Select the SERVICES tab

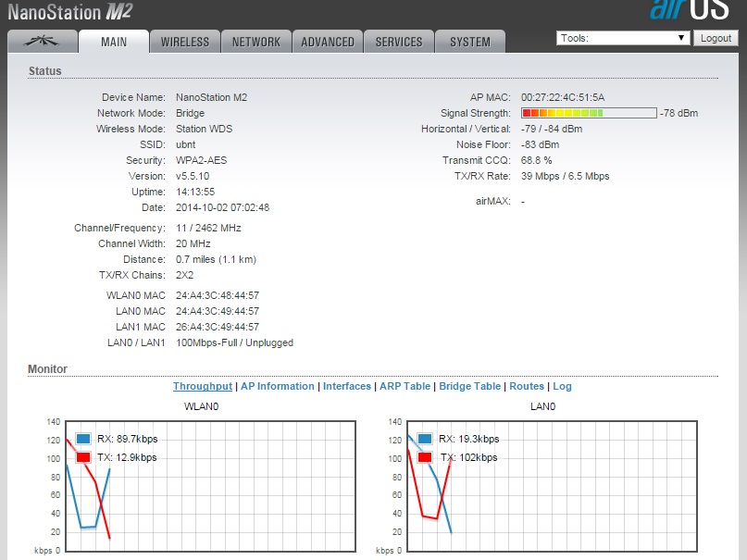click(399, 42)
